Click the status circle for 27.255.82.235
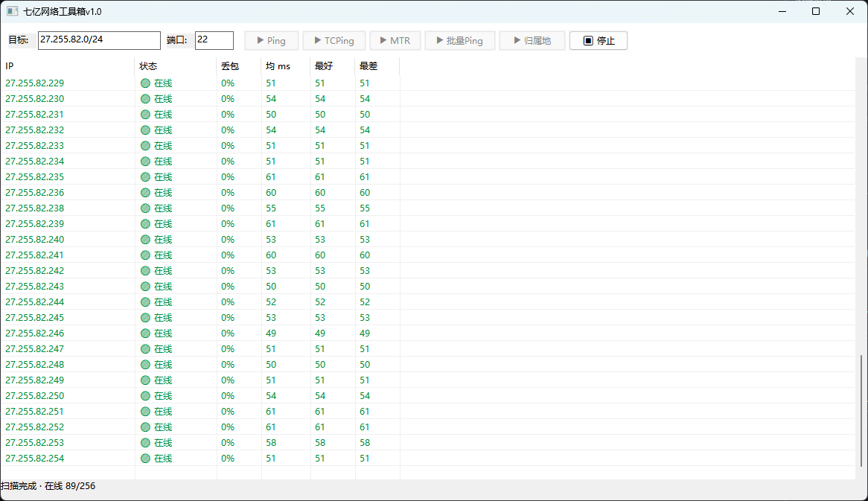Image resolution: width=868 pixels, height=501 pixels. [x=146, y=177]
